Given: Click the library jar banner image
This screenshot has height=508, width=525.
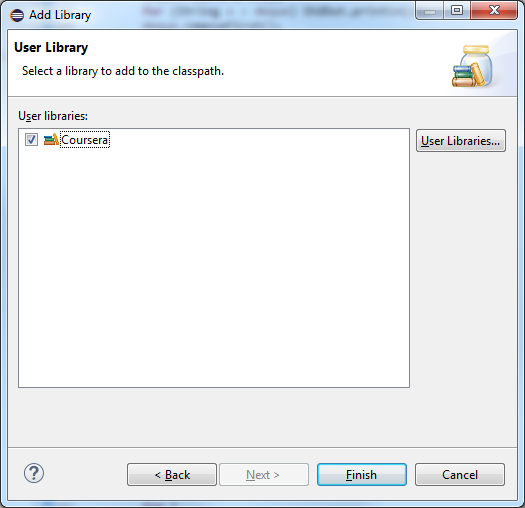Looking at the screenshot, I should click(x=473, y=66).
